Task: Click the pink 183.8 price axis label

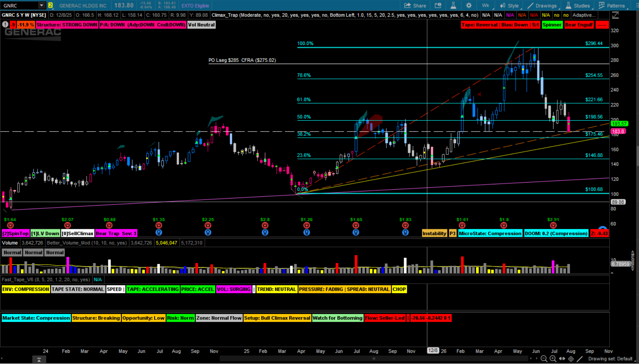Action: pos(618,131)
